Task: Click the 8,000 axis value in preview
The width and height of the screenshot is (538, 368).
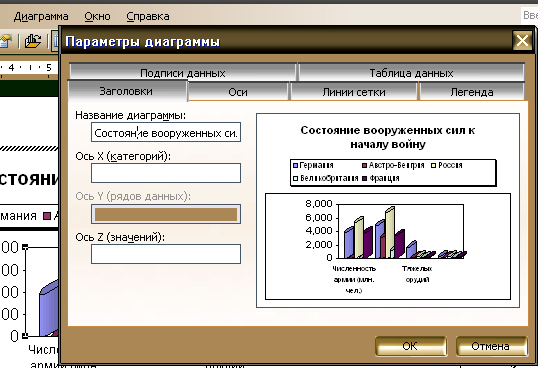Action: click(319, 204)
